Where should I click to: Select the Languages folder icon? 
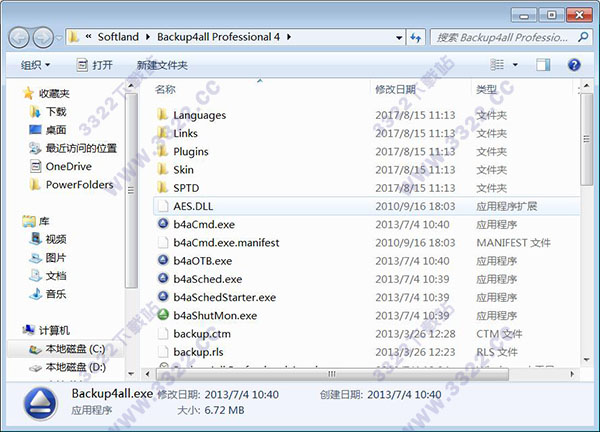pos(163,114)
